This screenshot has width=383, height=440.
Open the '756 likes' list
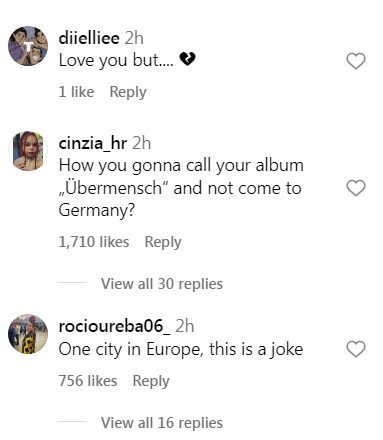click(88, 381)
